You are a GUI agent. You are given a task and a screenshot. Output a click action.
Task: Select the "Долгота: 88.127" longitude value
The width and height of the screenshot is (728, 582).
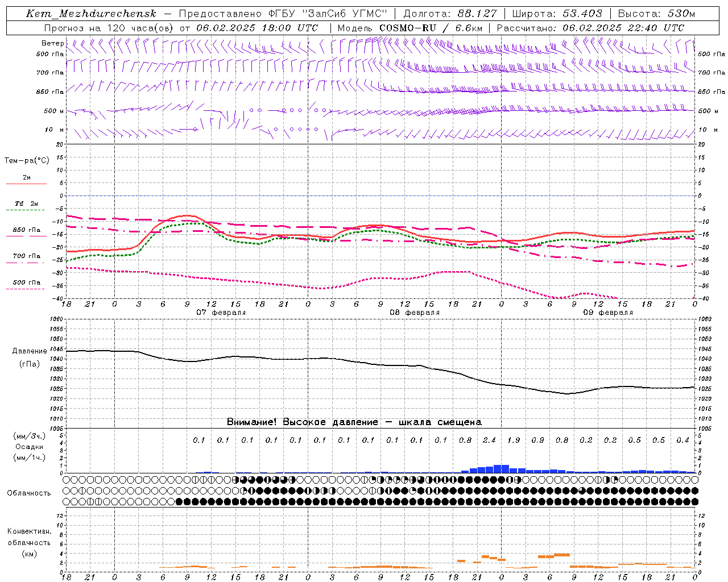point(449,14)
